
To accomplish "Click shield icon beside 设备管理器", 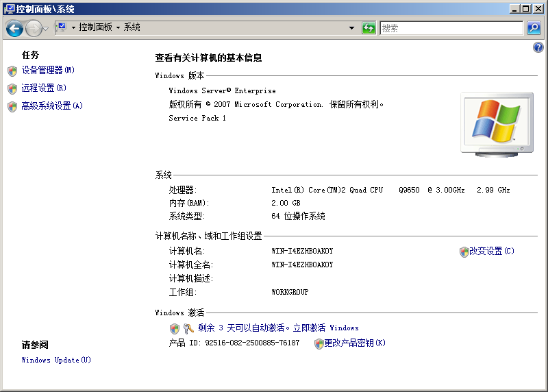I will tap(12, 71).
